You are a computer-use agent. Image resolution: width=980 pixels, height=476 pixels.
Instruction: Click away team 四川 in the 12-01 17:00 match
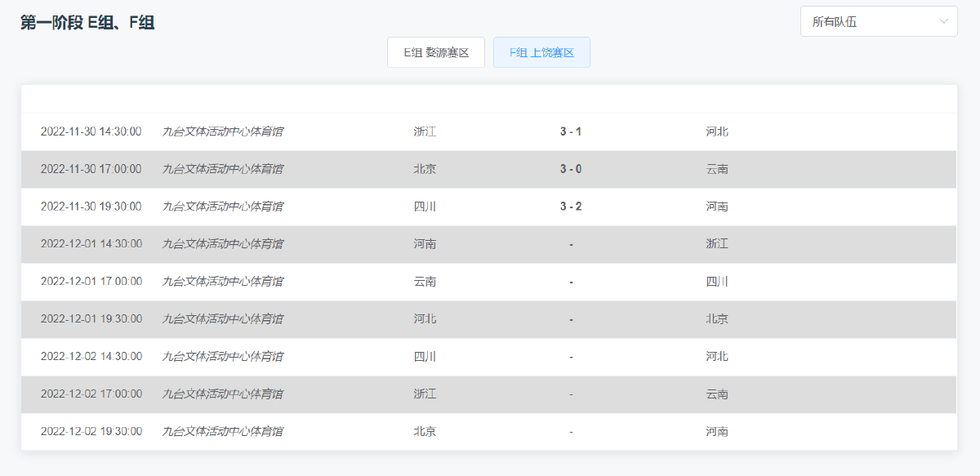(x=717, y=282)
